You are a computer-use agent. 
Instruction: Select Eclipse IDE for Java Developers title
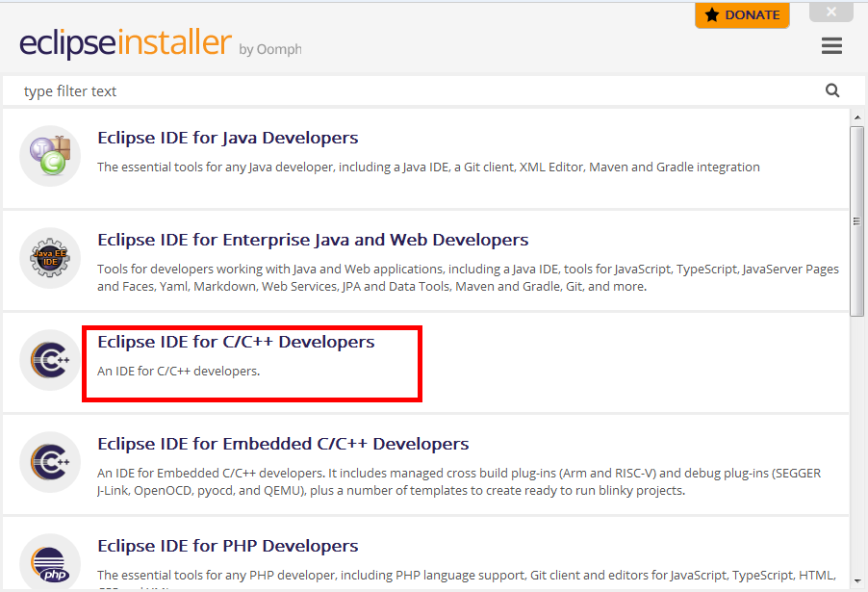[x=227, y=138]
